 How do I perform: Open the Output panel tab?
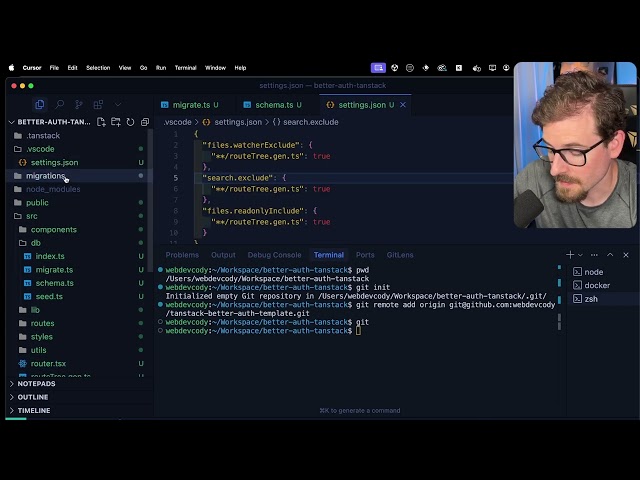pos(223,255)
